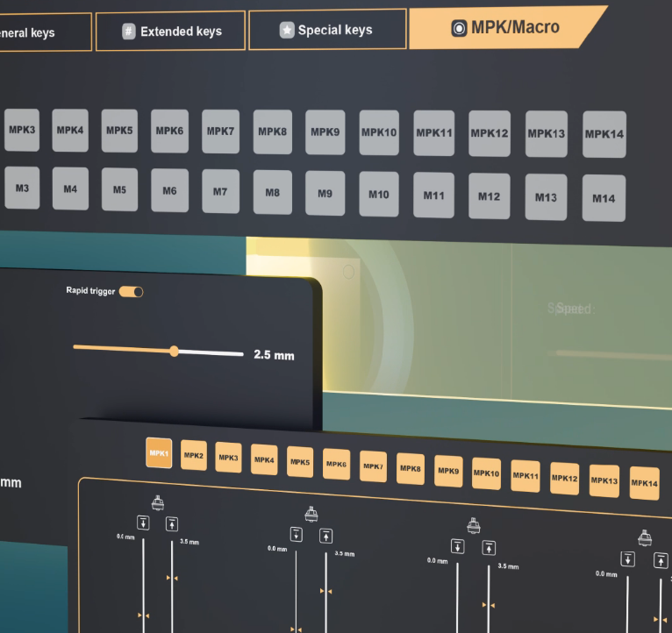Choose the gray M5 macro key
Image resolution: width=672 pixels, height=633 pixels.
click(119, 189)
